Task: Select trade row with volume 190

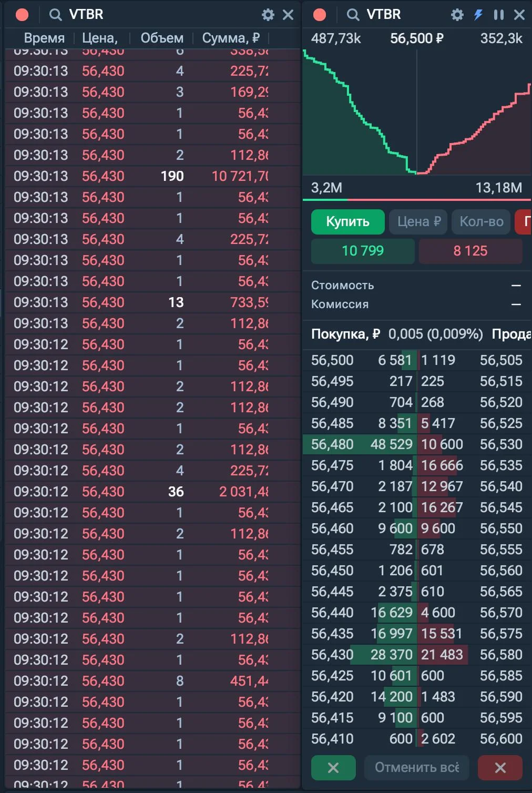Action: [152, 176]
